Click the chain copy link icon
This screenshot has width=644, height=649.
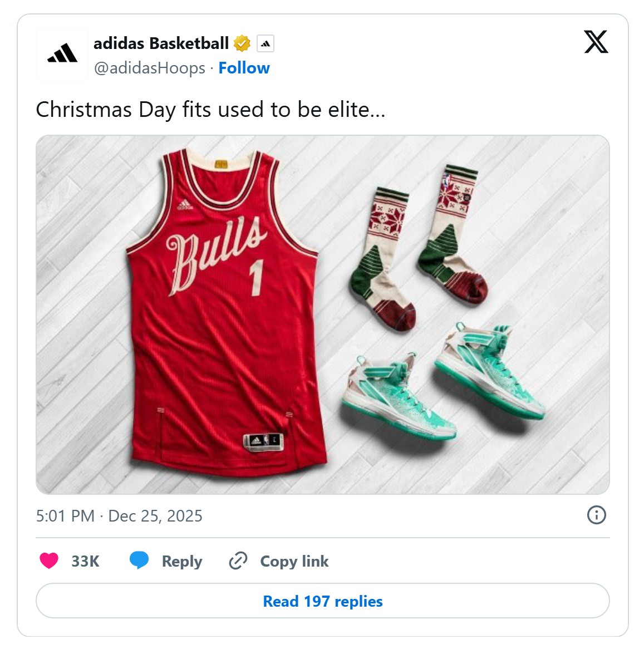(238, 560)
